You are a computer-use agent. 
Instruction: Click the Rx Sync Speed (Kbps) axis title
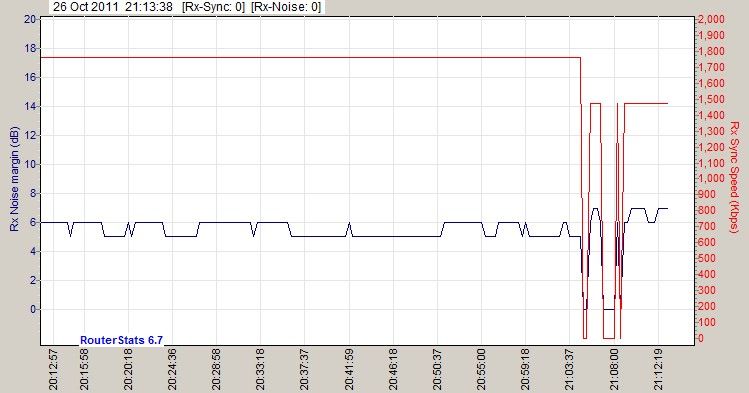(734, 178)
